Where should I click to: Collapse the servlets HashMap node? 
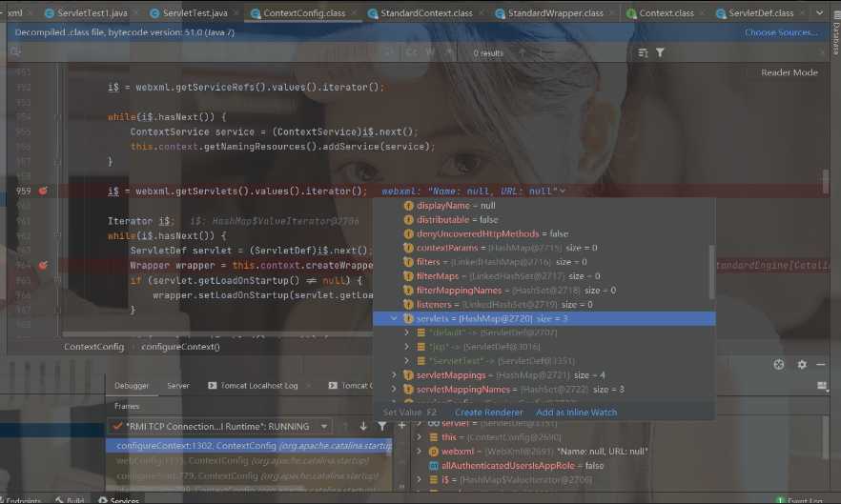[394, 318]
